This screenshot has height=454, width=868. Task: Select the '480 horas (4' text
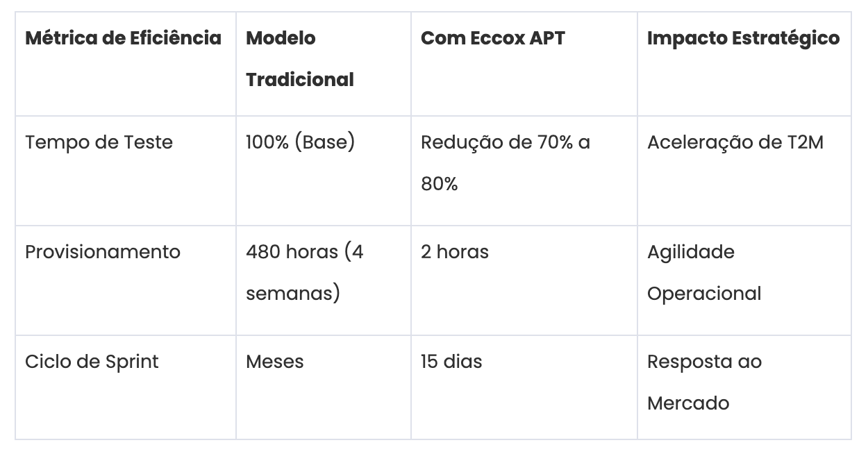[304, 252]
